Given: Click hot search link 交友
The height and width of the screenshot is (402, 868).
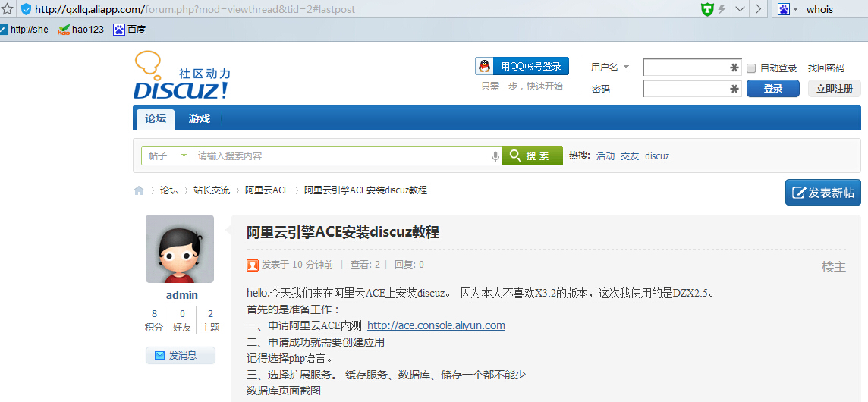Looking at the screenshot, I should pos(630,156).
